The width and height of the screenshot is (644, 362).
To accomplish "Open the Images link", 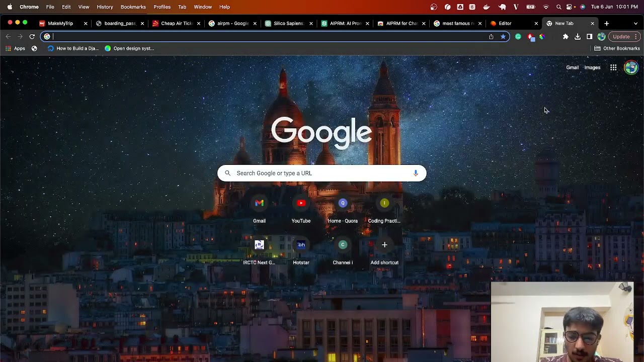I will tap(592, 67).
